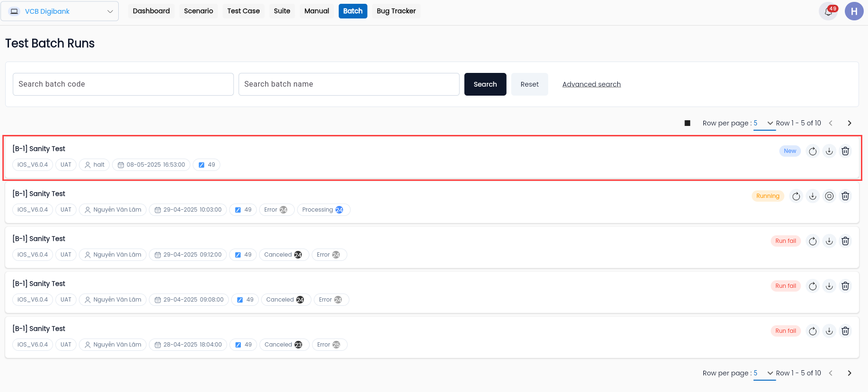Image resolution: width=868 pixels, height=392 pixels.
Task: Rerun the failed batch from 28-04-2025
Action: point(813,331)
